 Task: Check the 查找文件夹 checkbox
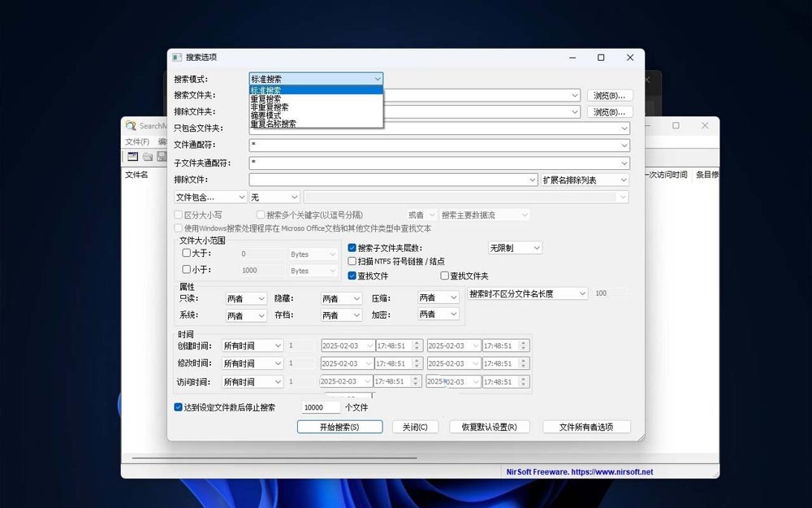(444, 276)
